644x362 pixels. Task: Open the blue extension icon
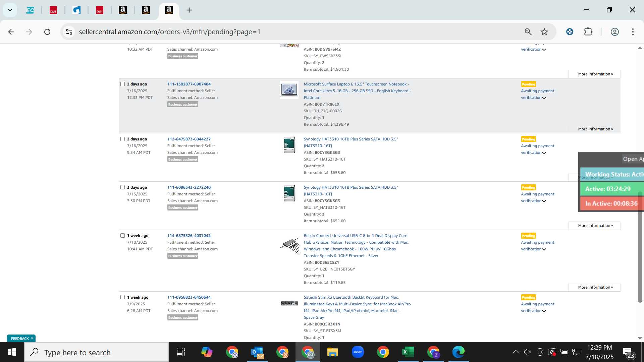570,32
